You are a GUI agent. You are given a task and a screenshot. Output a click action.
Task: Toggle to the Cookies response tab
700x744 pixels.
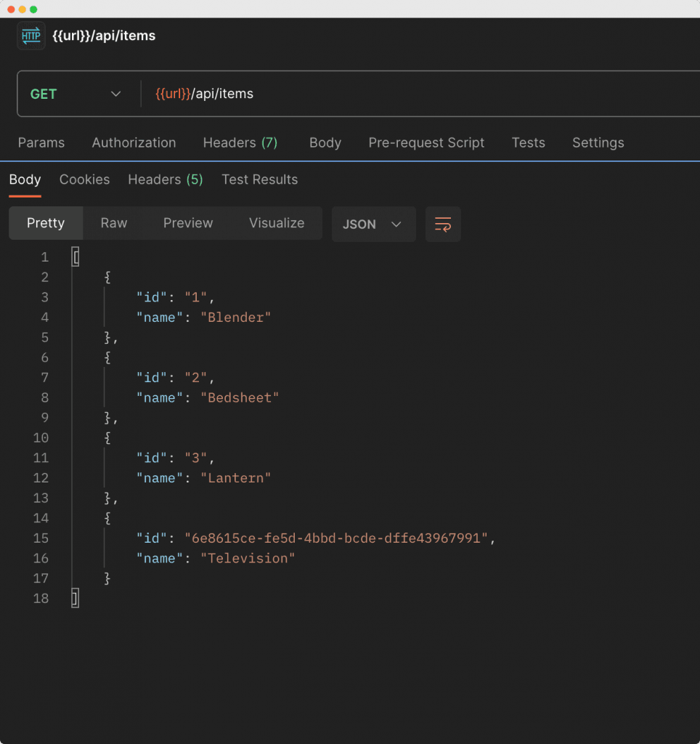click(84, 179)
